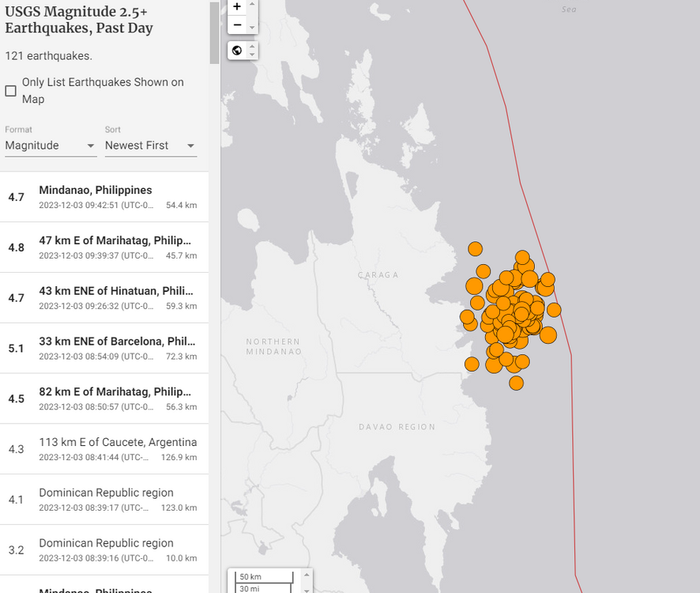Zoom in with the plus button
The image size is (700, 593).
pos(237,6)
